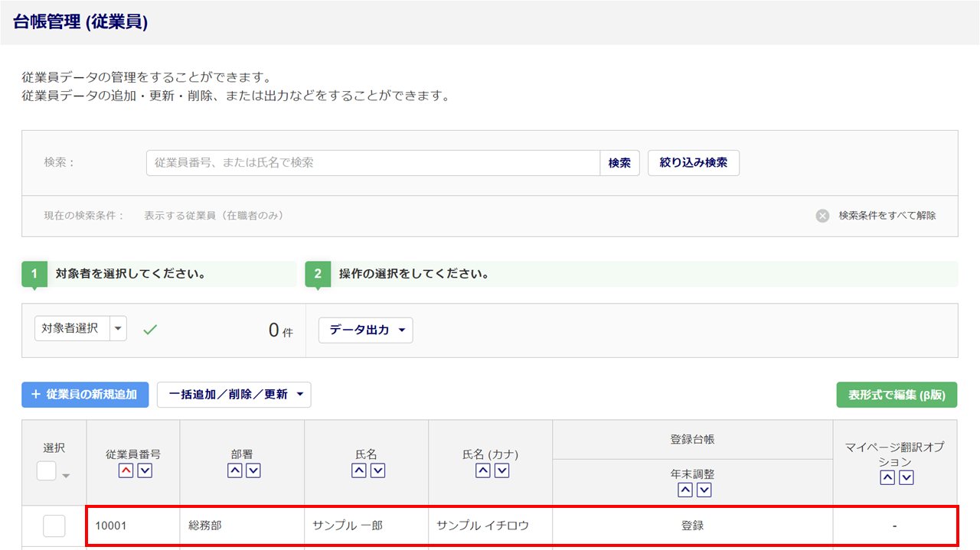The image size is (980, 550).
Task: Sort 部署 column ascending
Action: pyautogui.click(x=234, y=471)
